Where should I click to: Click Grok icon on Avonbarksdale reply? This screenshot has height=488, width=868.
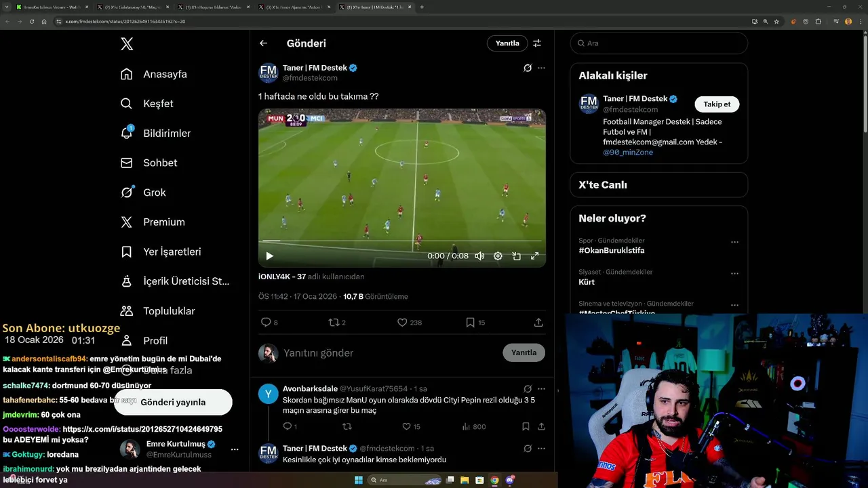click(528, 389)
